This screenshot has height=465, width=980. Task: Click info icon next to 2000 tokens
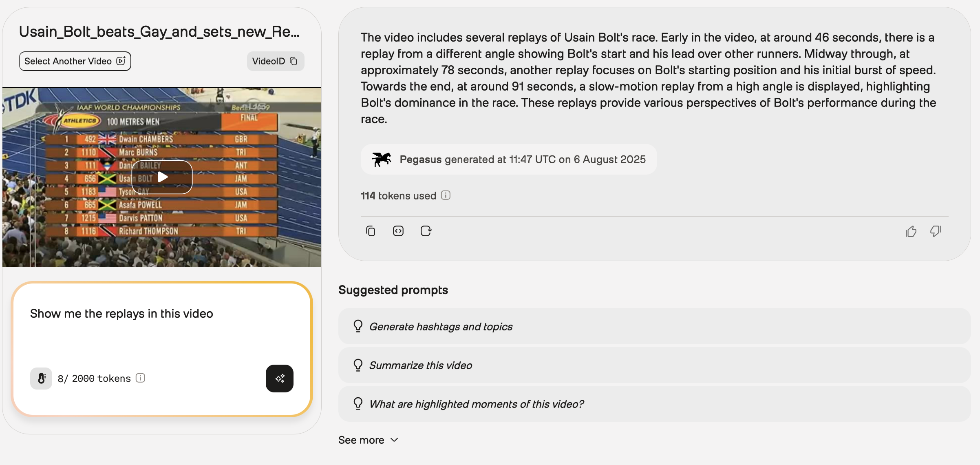click(x=140, y=378)
